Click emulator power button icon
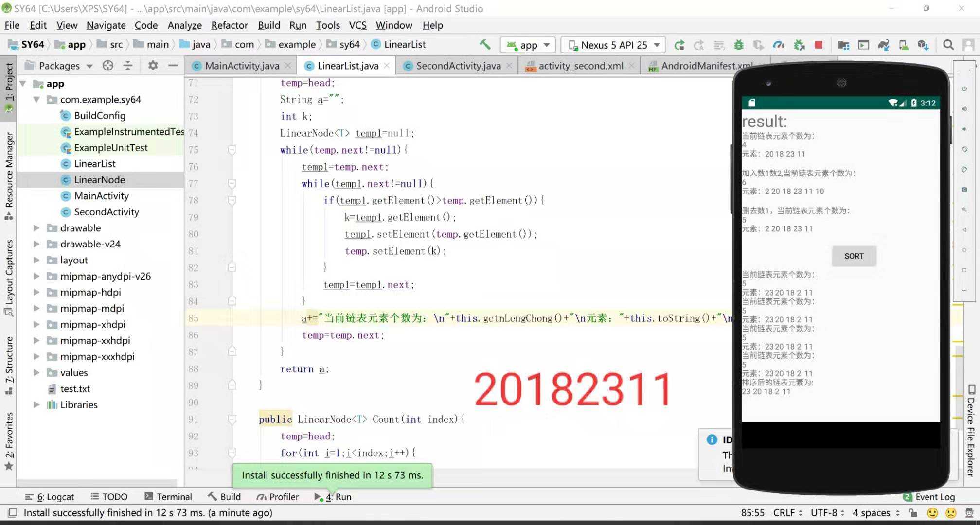 [964, 89]
